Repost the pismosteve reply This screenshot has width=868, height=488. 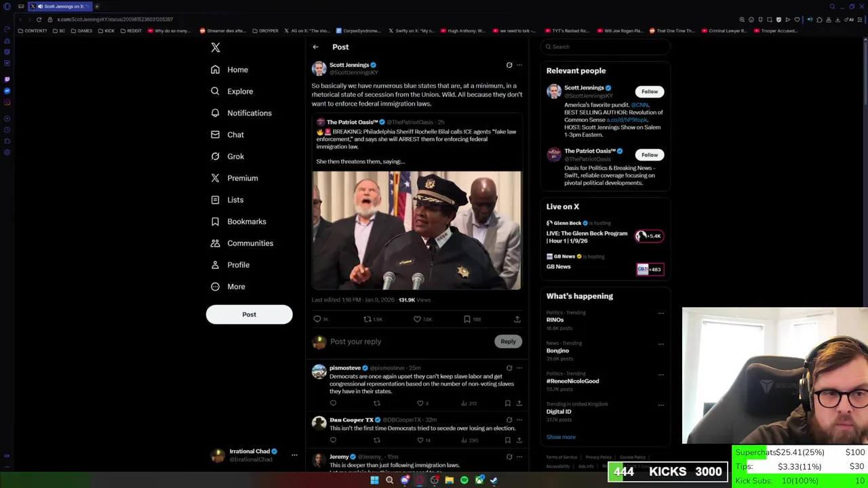point(377,403)
